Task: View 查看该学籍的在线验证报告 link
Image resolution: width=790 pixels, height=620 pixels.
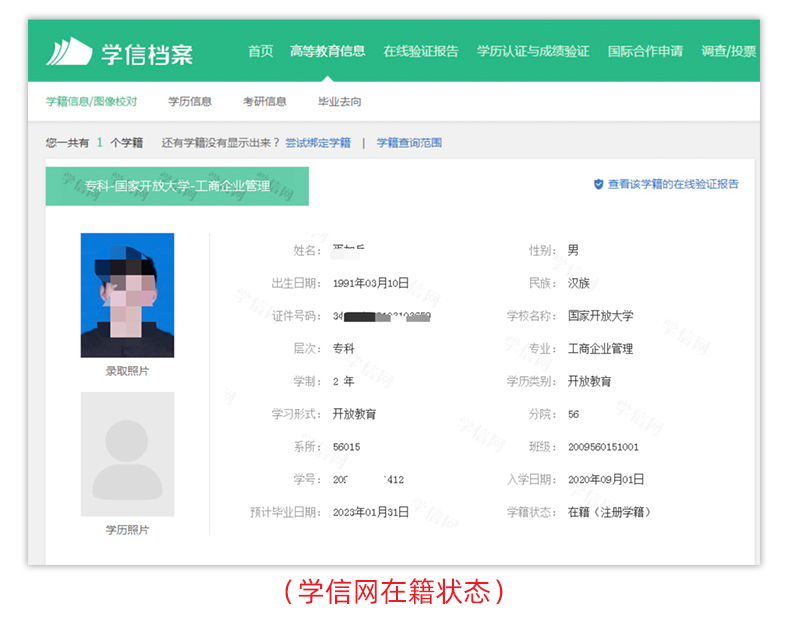Action: tap(673, 184)
